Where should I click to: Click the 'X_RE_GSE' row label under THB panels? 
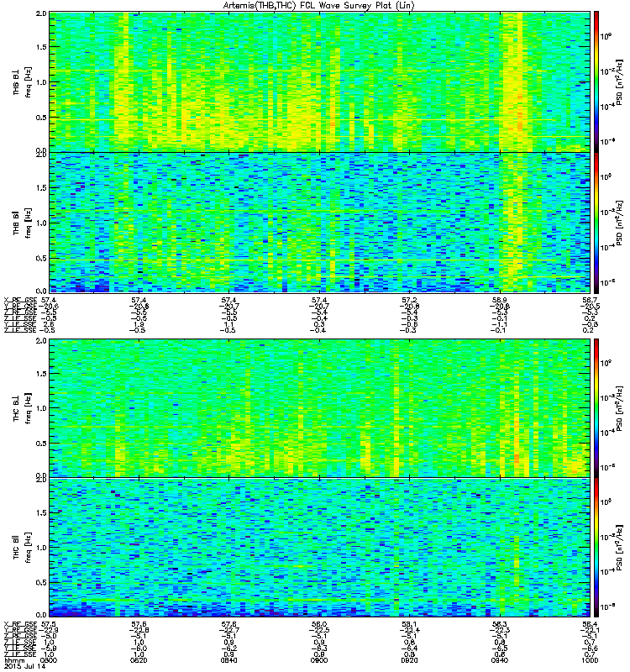pos(20,300)
